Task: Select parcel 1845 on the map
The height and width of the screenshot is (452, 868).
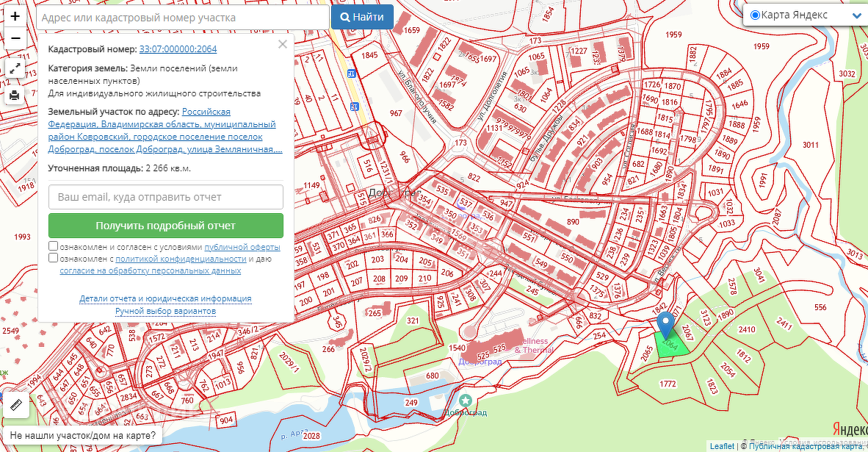Action: (x=369, y=55)
